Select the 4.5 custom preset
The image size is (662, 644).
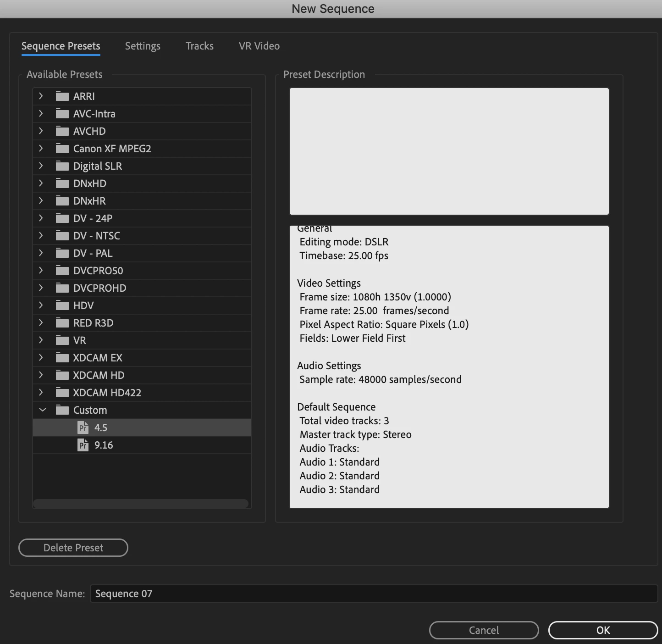(x=142, y=427)
